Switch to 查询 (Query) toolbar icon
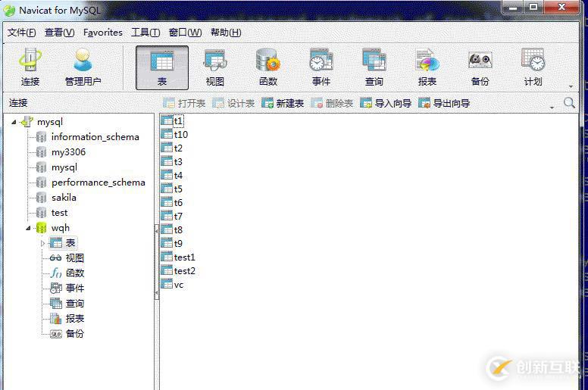Screen dimensions: 588x390 coord(374,67)
